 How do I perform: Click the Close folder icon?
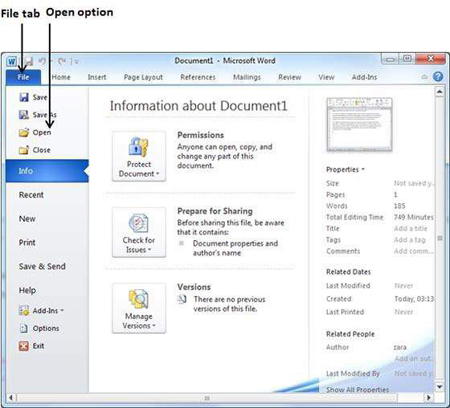tap(24, 150)
